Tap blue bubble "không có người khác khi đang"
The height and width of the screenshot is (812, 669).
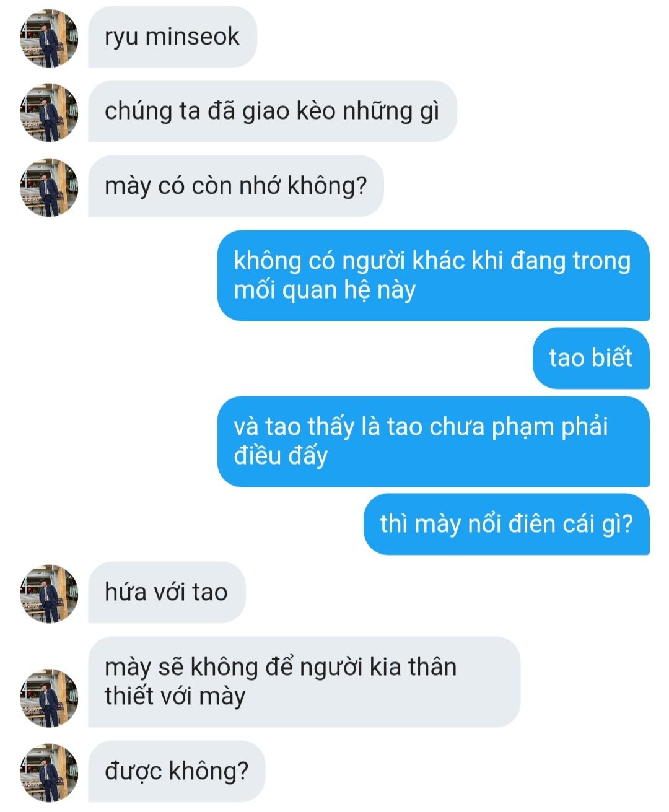click(x=433, y=276)
